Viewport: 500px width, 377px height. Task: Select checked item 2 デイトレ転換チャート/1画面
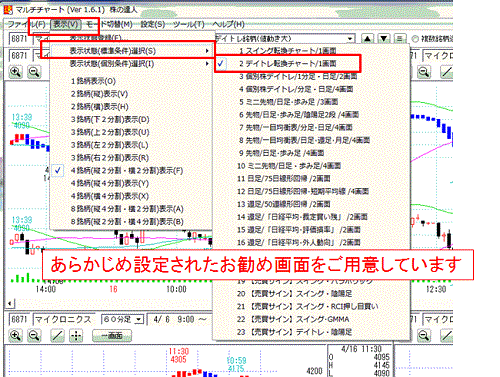tap(288, 63)
